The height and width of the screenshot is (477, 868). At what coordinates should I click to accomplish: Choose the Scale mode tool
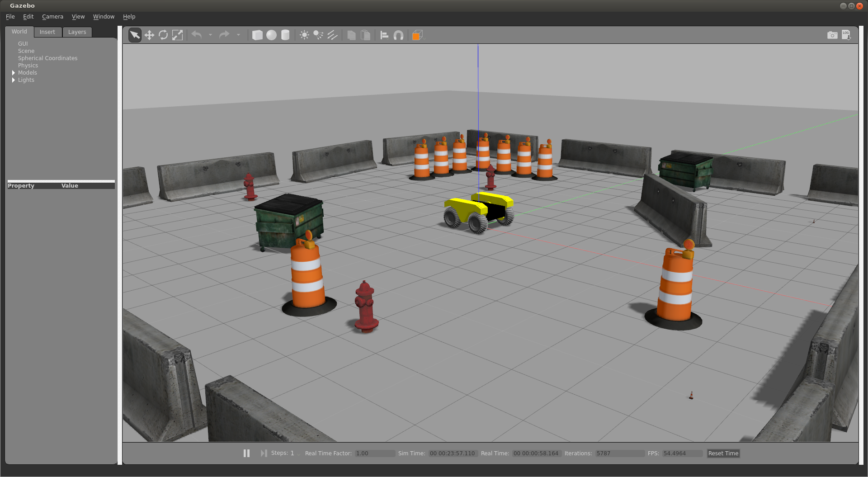(x=178, y=35)
